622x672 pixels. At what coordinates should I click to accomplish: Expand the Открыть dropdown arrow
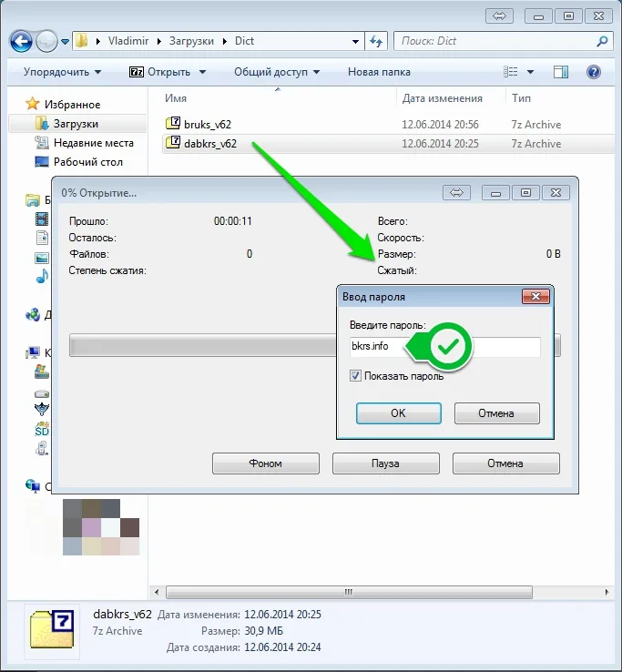202,72
